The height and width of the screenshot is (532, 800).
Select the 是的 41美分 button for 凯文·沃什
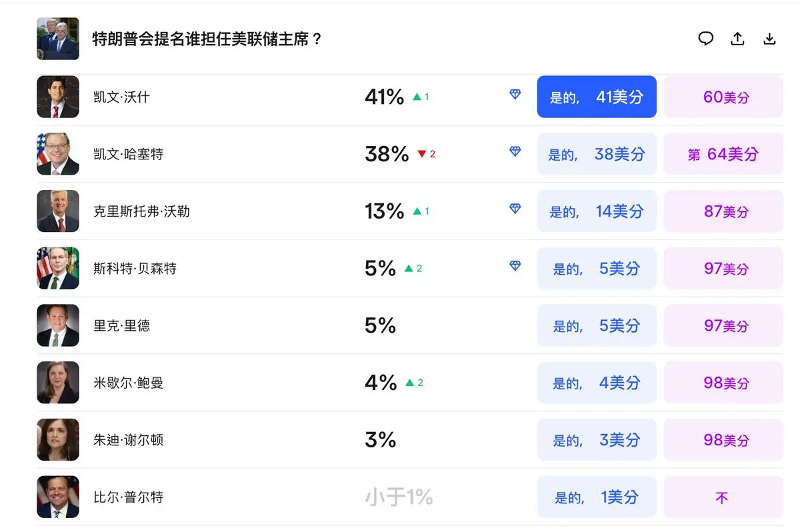tap(597, 97)
